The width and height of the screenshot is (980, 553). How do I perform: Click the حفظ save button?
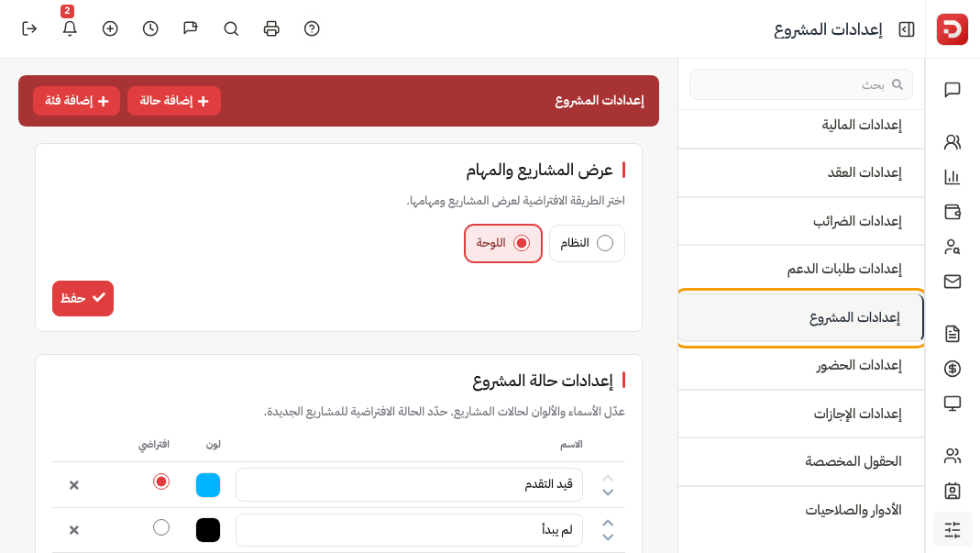tap(83, 298)
